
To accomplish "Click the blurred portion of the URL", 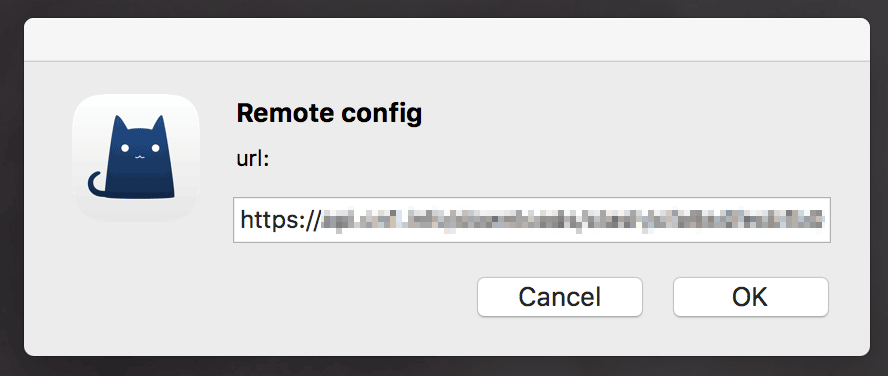I will pos(572,220).
